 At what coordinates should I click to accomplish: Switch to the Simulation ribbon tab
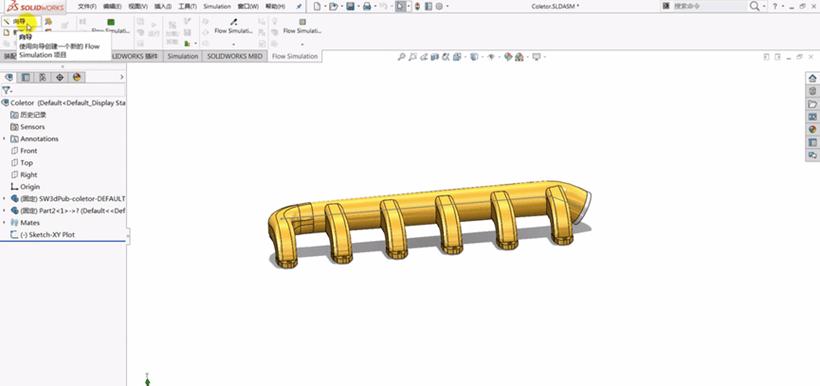tap(183, 56)
